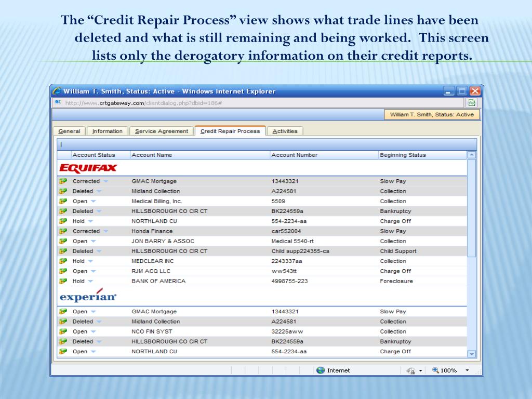532x399 pixels.
Task: Click the flag icon on MEDCLEAR INC row
Action: tap(63, 261)
